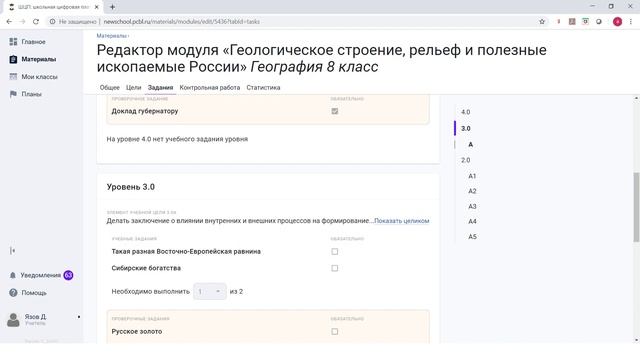Click the scrollbar up arrow
The height and width of the screenshot is (360, 640).
[x=636, y=98]
